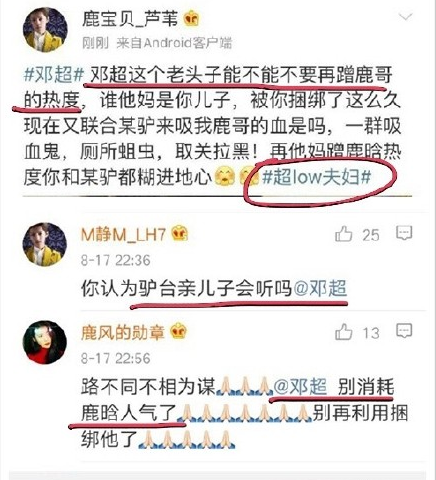Open @邓超 mention in 鹿风的勋章's comment

(x=300, y=387)
